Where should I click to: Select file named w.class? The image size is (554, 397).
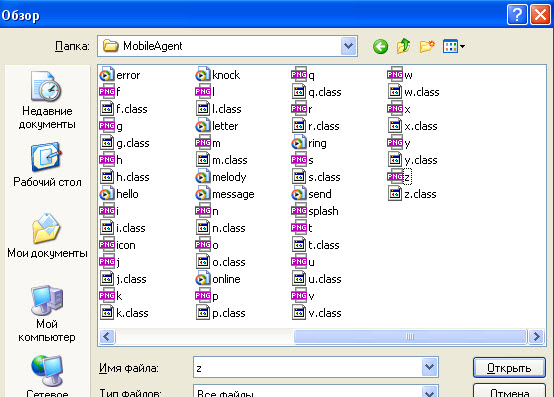(x=413, y=91)
